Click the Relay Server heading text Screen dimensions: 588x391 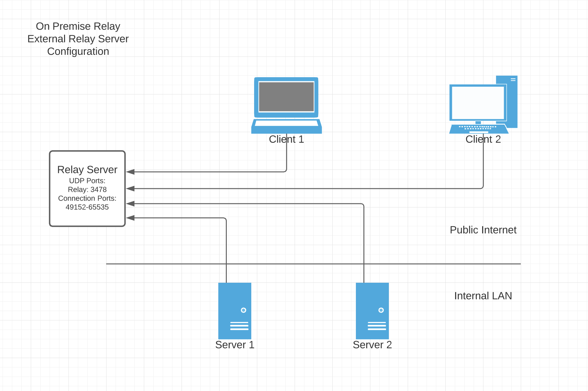(x=87, y=169)
